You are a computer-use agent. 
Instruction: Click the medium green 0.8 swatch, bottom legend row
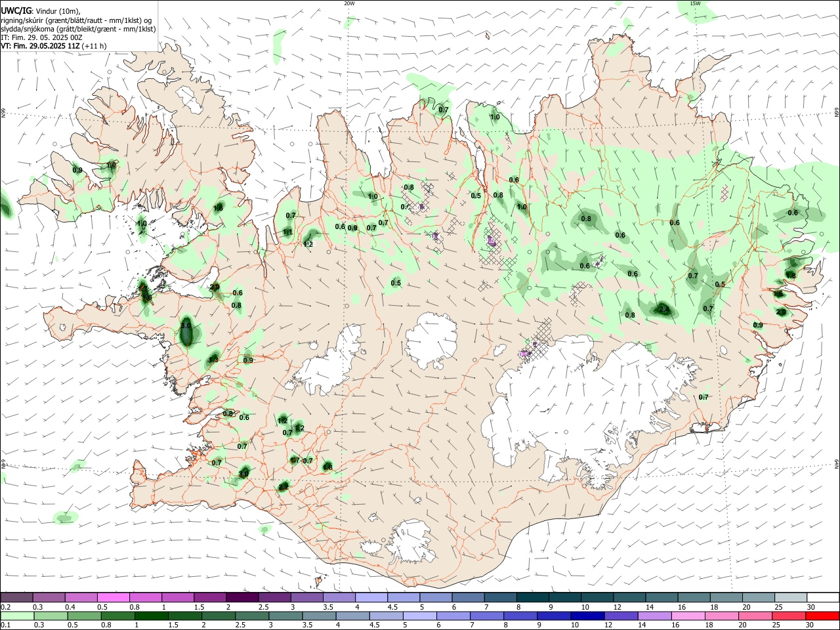point(117,616)
